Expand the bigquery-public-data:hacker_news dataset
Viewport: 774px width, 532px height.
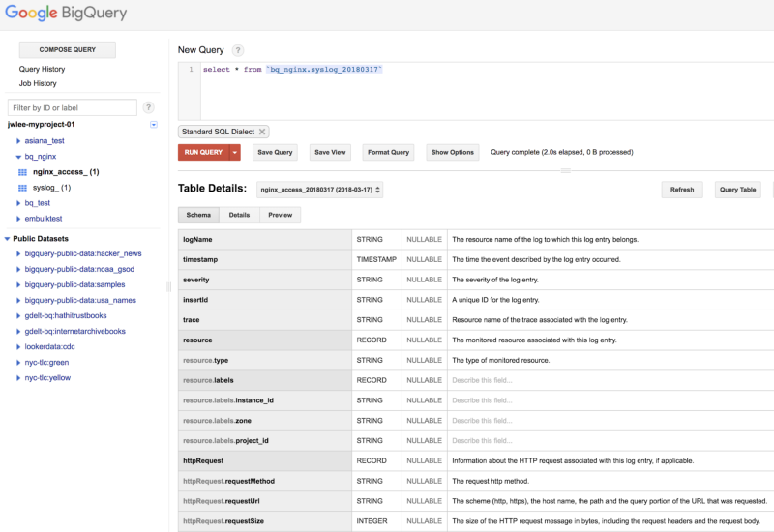pyautogui.click(x=17, y=253)
